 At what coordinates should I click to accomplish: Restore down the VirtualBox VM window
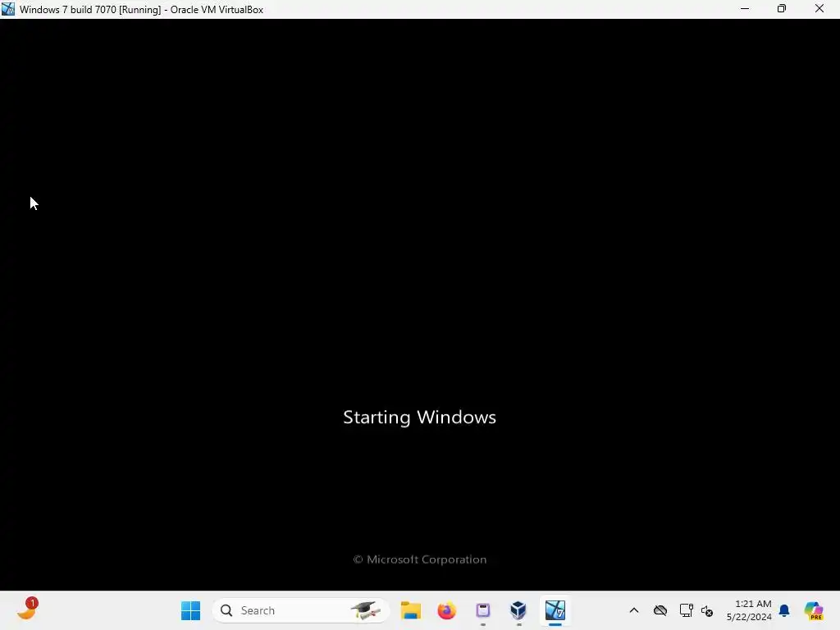pos(782,9)
